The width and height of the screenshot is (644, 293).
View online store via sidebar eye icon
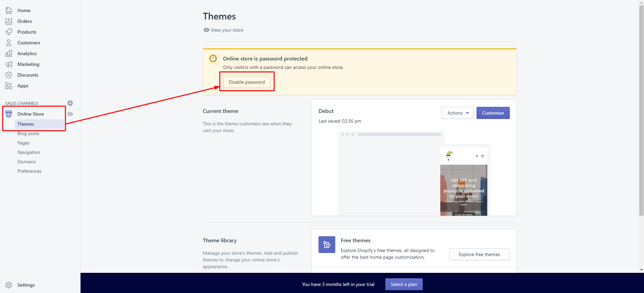[70, 114]
